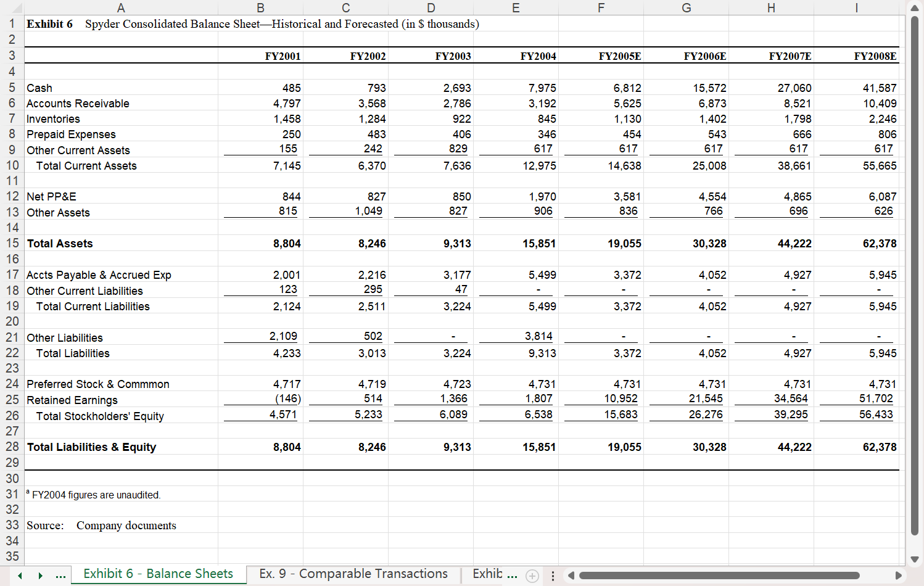Select Total Stockholders' Equity value 39,295

click(x=771, y=415)
